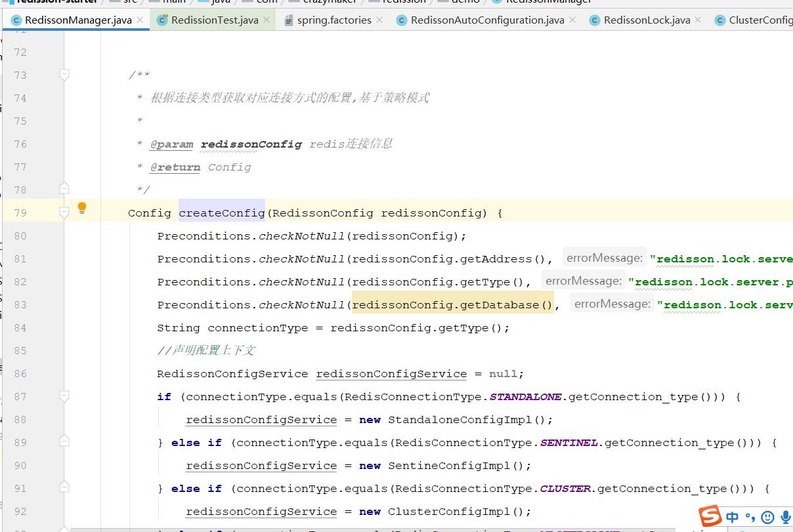The height and width of the screenshot is (532, 793).
Task: Collapse the Javadoc comment at line 73
Action: (64, 75)
